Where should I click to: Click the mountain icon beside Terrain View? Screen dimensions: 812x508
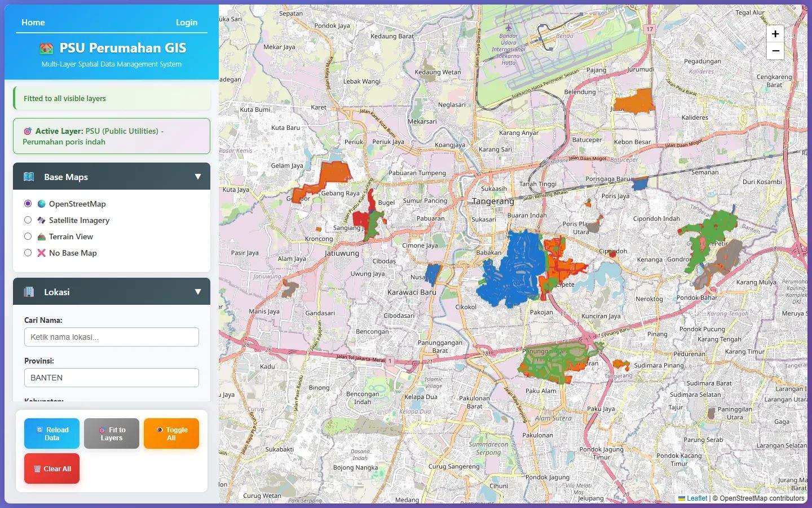(x=41, y=237)
